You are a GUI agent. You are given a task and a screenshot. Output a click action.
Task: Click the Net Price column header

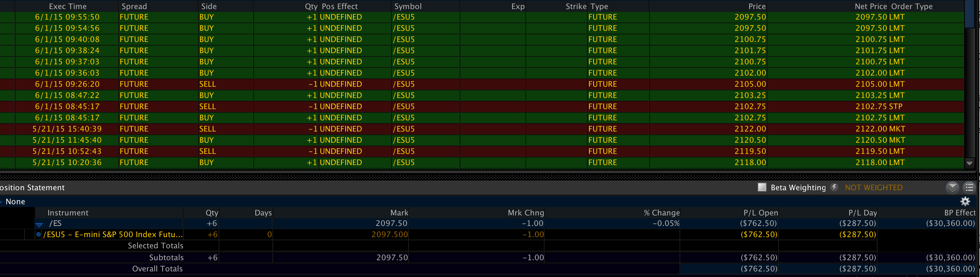(x=871, y=6)
